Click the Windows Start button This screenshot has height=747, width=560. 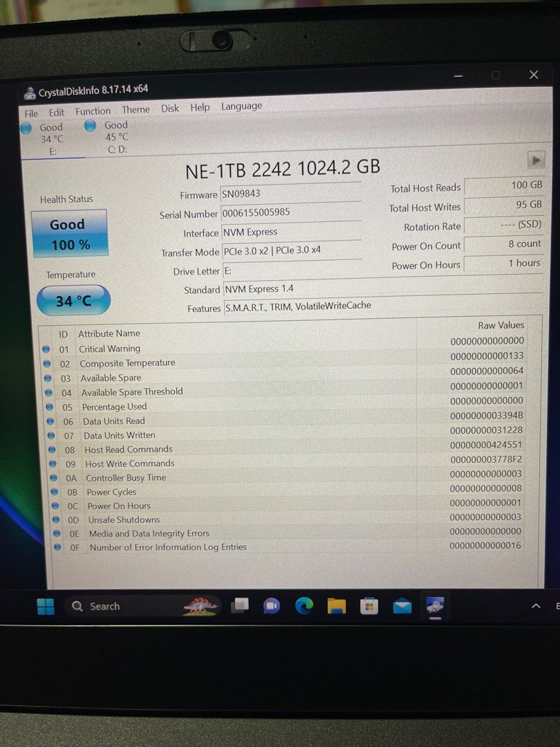tap(46, 606)
